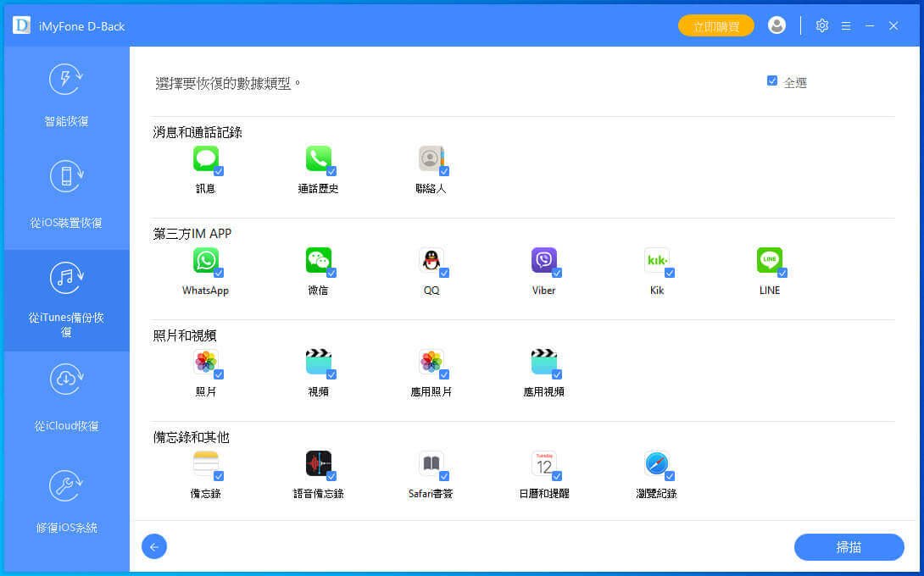Click the Kik app icon
Image resolution: width=924 pixels, height=576 pixels.
656,260
